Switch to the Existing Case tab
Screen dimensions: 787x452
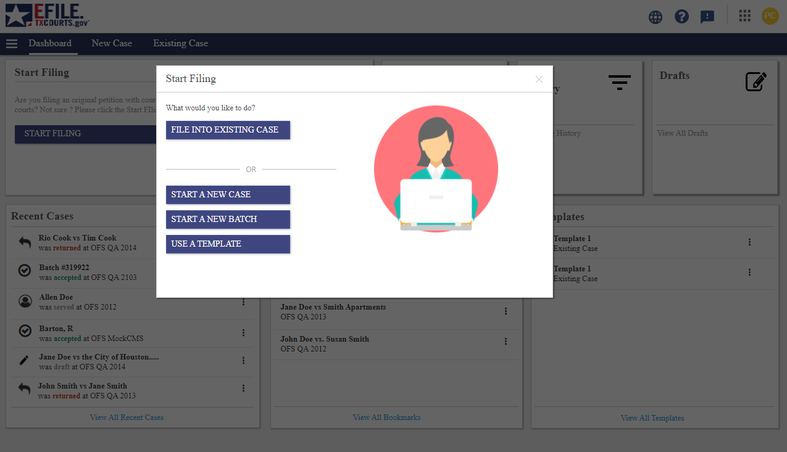(x=180, y=44)
